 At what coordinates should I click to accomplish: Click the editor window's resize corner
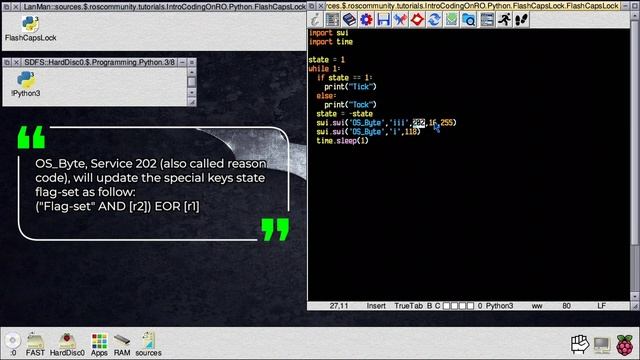pyautogui.click(x=635, y=306)
